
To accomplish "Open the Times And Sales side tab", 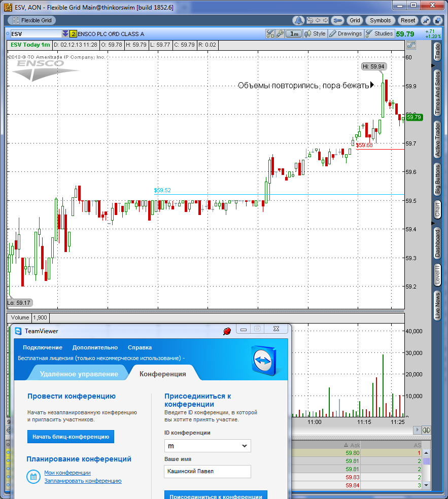I will coord(437,93).
